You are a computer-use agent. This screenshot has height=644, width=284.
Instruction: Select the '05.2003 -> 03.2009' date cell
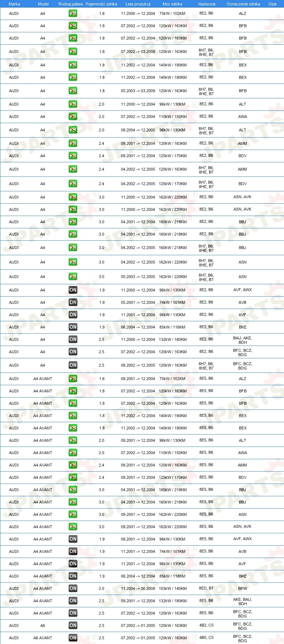(x=138, y=91)
